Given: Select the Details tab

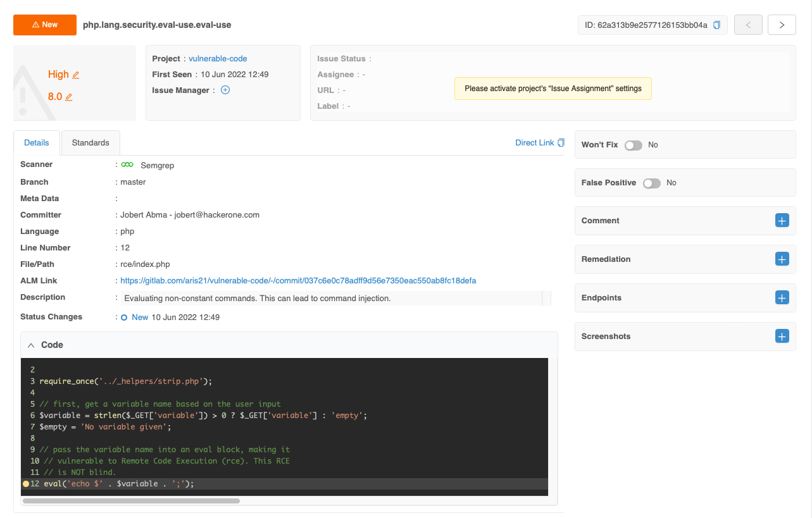Looking at the screenshot, I should point(37,143).
